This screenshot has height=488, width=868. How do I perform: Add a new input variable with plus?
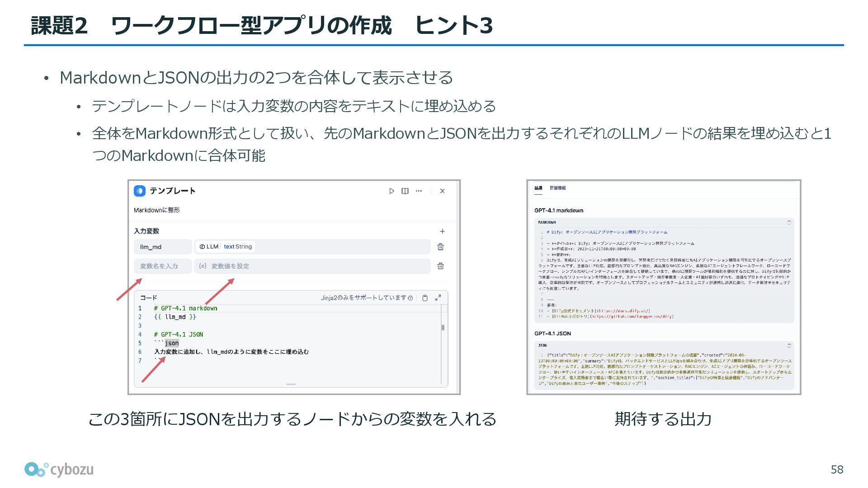[442, 231]
